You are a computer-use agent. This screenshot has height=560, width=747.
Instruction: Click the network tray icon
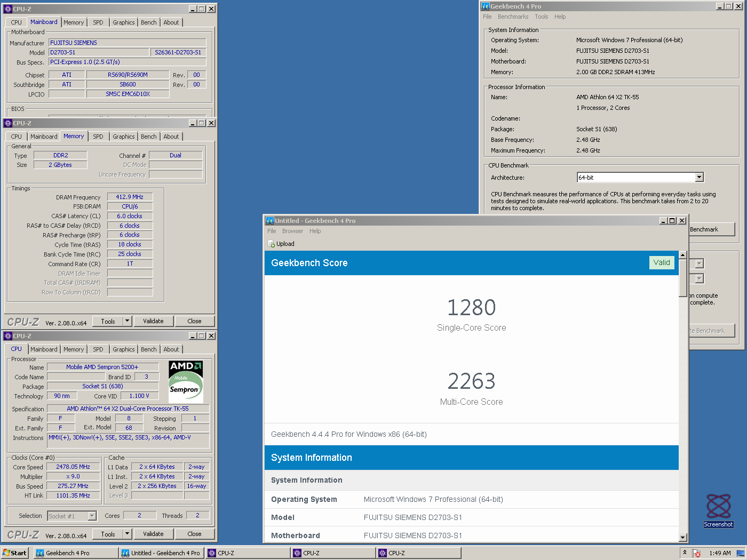pos(740,553)
